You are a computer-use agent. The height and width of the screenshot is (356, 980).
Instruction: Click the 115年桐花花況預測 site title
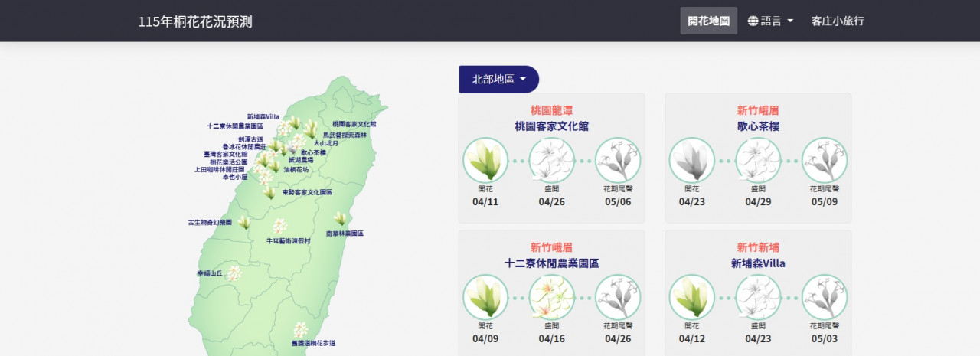point(195,21)
